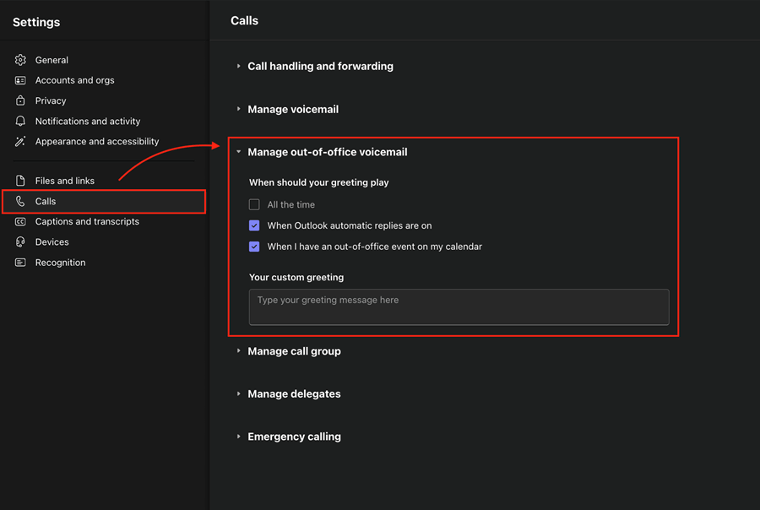Expand Call handling and forwarding section
This screenshot has height=510, width=760.
tap(319, 66)
